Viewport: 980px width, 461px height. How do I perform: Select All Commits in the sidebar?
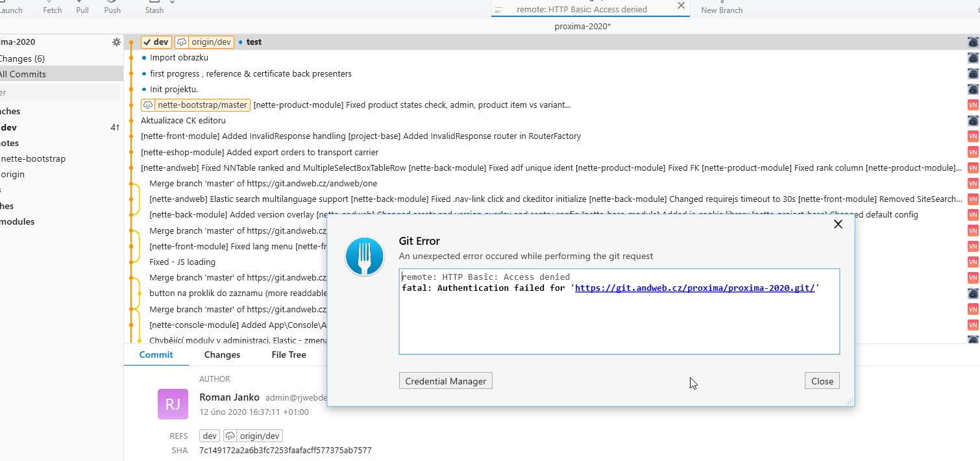61,74
